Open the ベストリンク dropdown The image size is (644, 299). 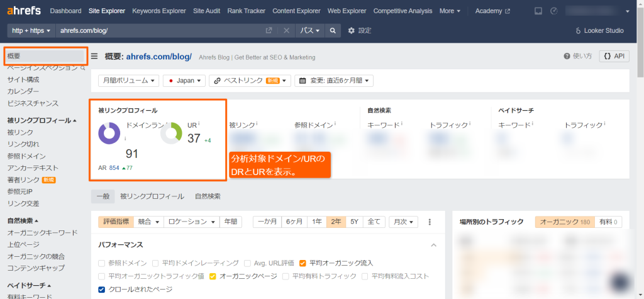(x=250, y=81)
